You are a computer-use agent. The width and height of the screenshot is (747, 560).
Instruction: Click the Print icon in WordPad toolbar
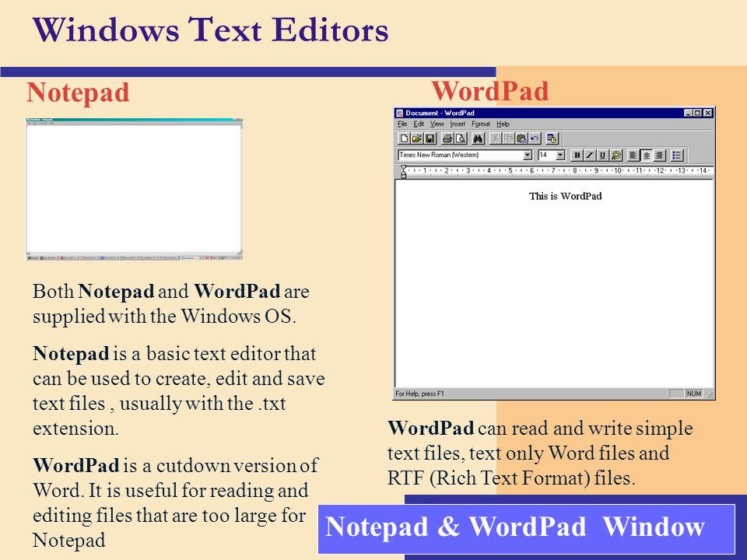pyautogui.click(x=447, y=138)
